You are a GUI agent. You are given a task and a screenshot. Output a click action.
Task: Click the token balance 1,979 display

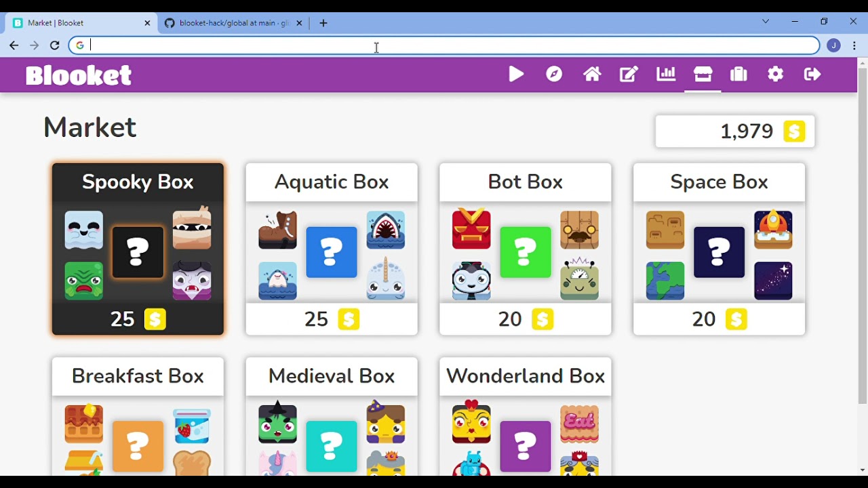pos(735,131)
